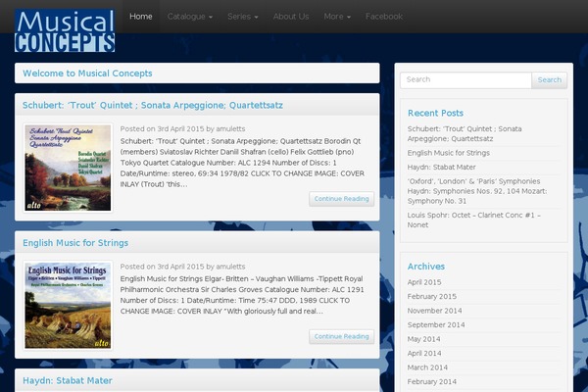Click the Welcome to Musical Concepts heading
Viewport: 588px width, 392px height.
point(87,73)
